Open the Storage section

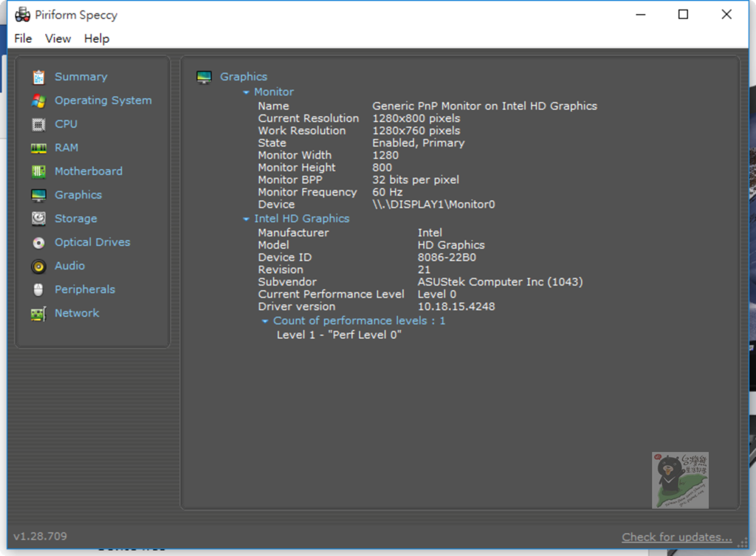[x=76, y=219]
